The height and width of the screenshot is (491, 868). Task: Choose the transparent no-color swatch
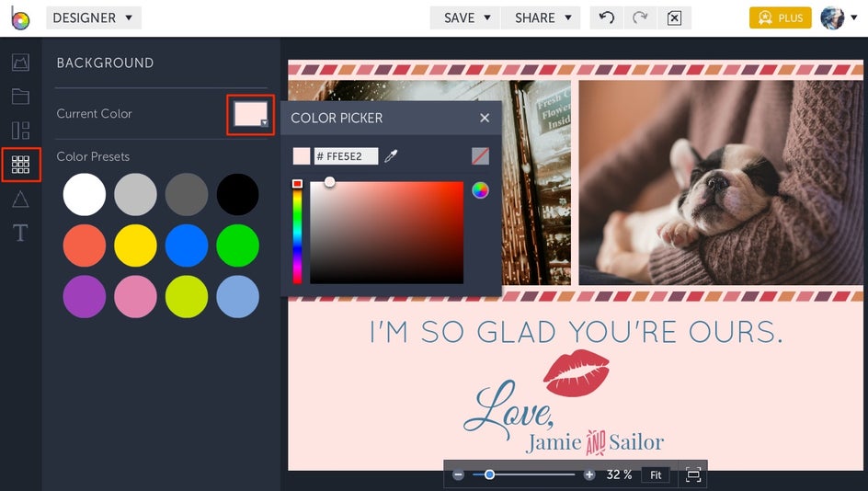[x=480, y=156]
